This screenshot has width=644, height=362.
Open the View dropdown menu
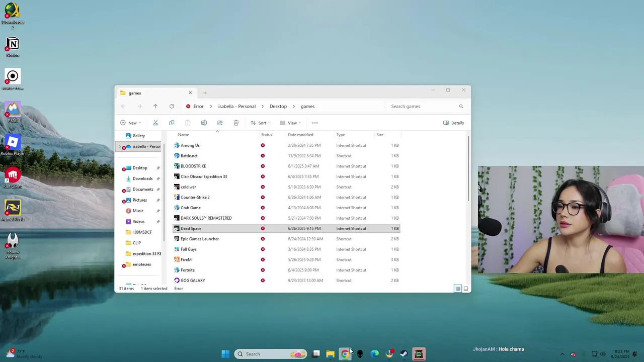[x=290, y=123]
